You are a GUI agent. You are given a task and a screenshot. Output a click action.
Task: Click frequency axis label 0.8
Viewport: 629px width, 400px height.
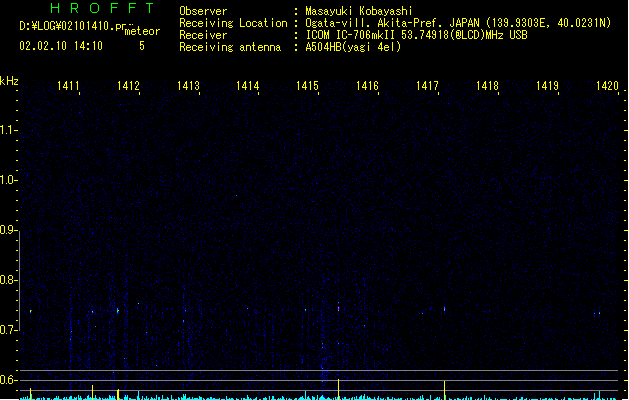click(7, 280)
